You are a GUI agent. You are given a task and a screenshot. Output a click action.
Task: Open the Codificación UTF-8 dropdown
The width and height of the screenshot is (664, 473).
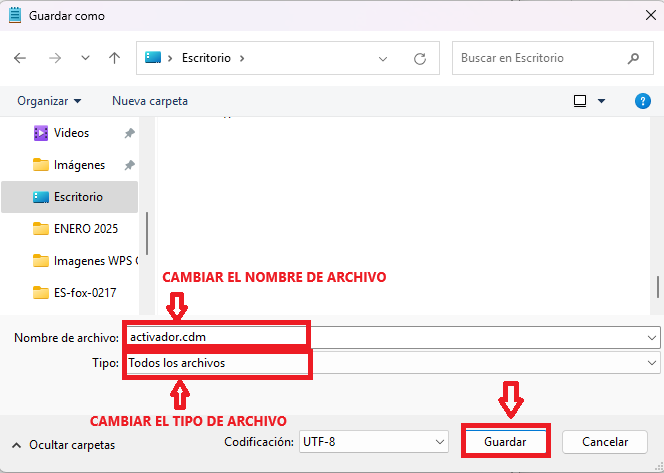pyautogui.click(x=374, y=442)
